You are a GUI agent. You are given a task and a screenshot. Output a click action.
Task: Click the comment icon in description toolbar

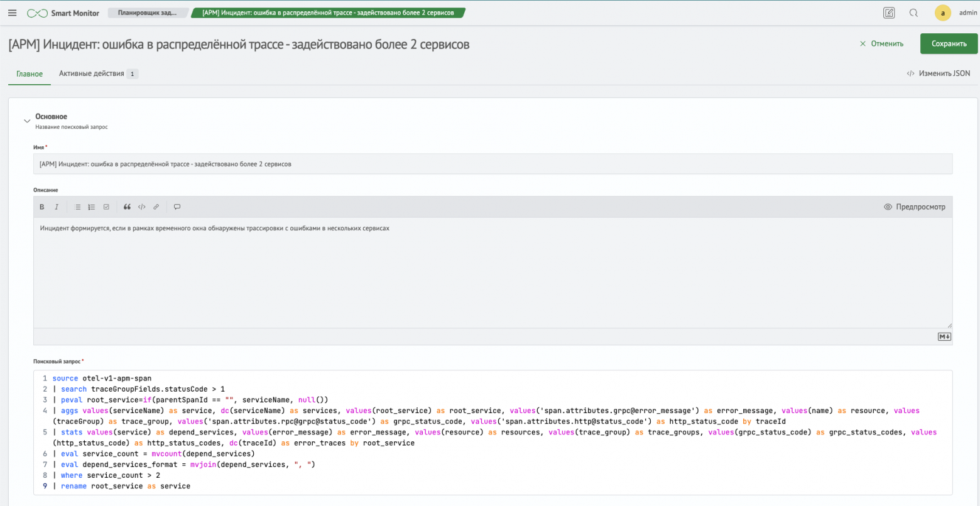[177, 207]
